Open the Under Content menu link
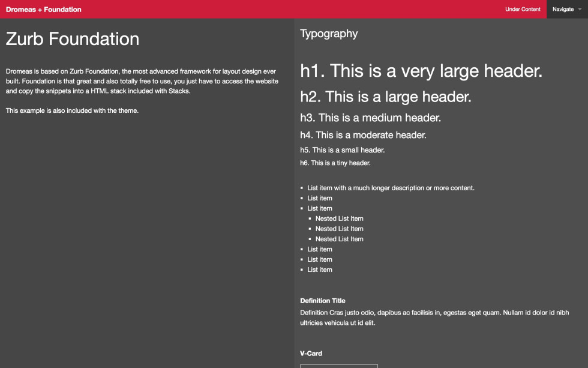 pos(523,10)
